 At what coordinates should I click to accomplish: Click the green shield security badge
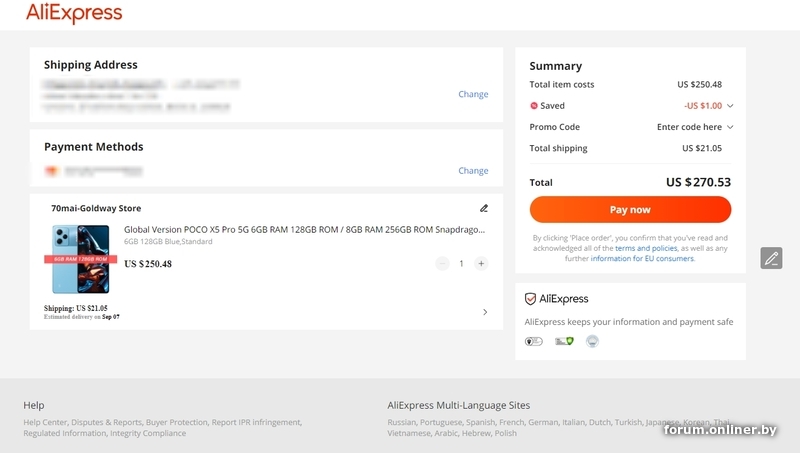564,341
